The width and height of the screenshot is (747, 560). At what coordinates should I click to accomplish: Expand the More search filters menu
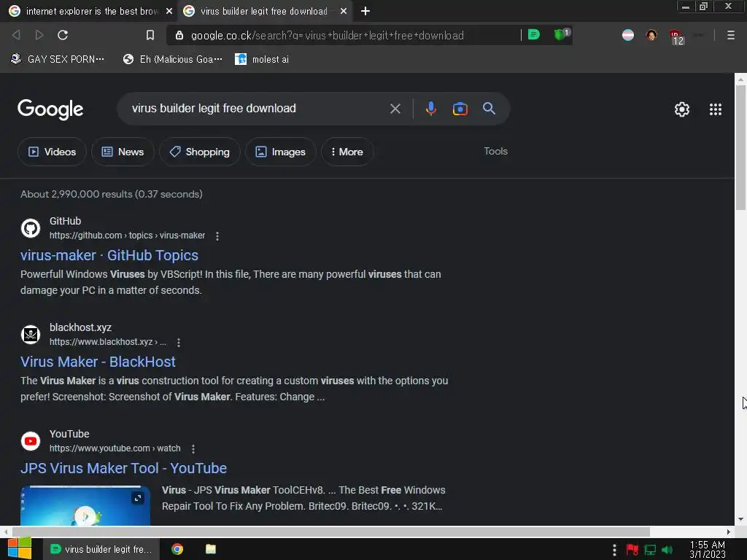pyautogui.click(x=347, y=152)
